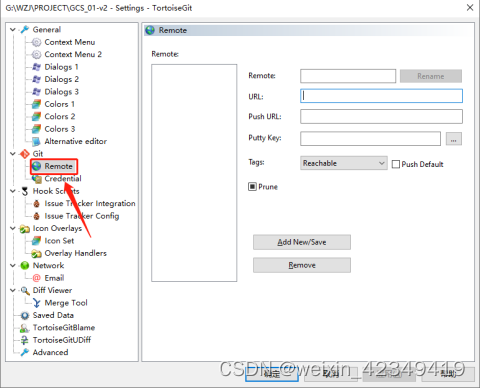Click the Dialogs 1 icon
Viewport: 480px width, 388px height.
pyautogui.click(x=36, y=67)
